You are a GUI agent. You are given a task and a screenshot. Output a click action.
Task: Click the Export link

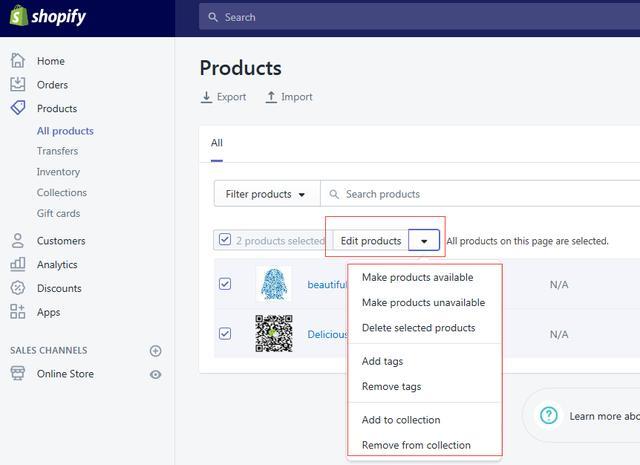coord(223,97)
